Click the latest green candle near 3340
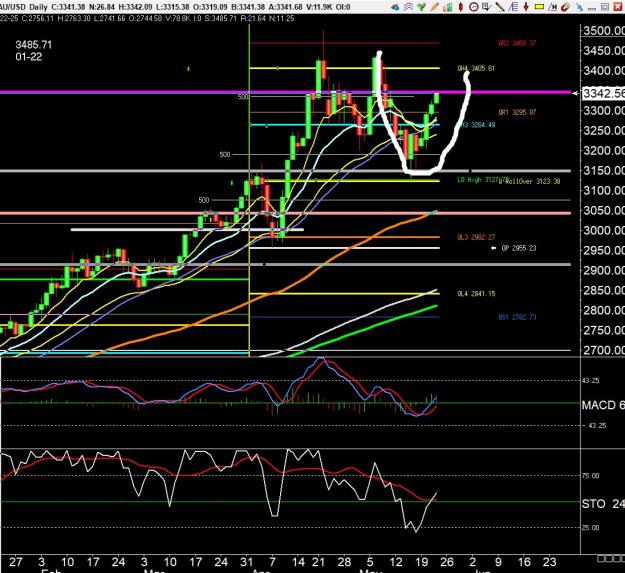This screenshot has width=625, height=573. pos(436,98)
